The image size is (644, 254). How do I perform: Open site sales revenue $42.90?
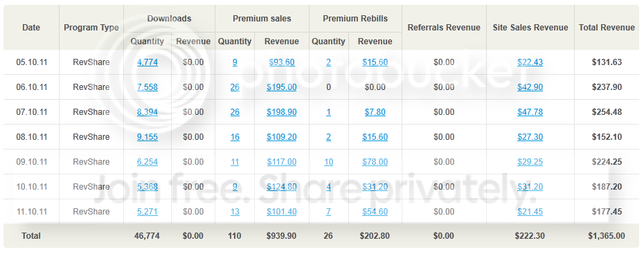[530, 87]
